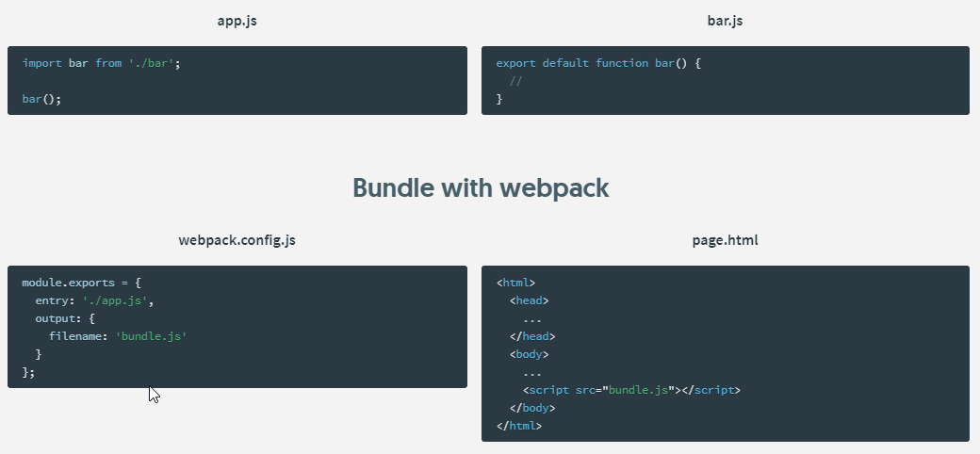Click the "module.exports = {" line
Image resolution: width=980 pixels, height=454 pixels.
(82, 283)
